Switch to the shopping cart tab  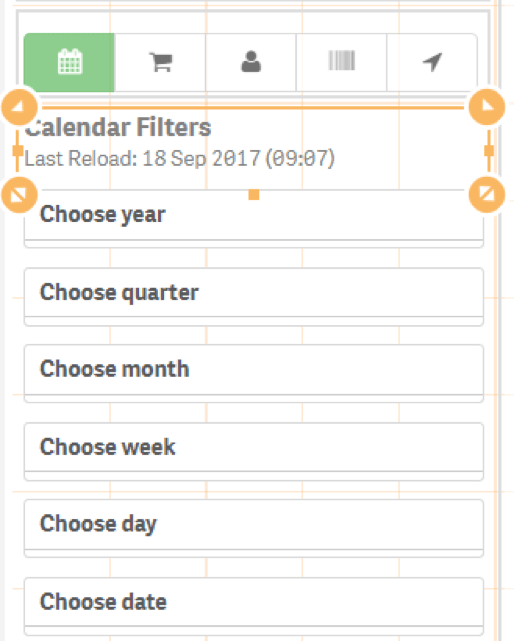click(x=160, y=62)
